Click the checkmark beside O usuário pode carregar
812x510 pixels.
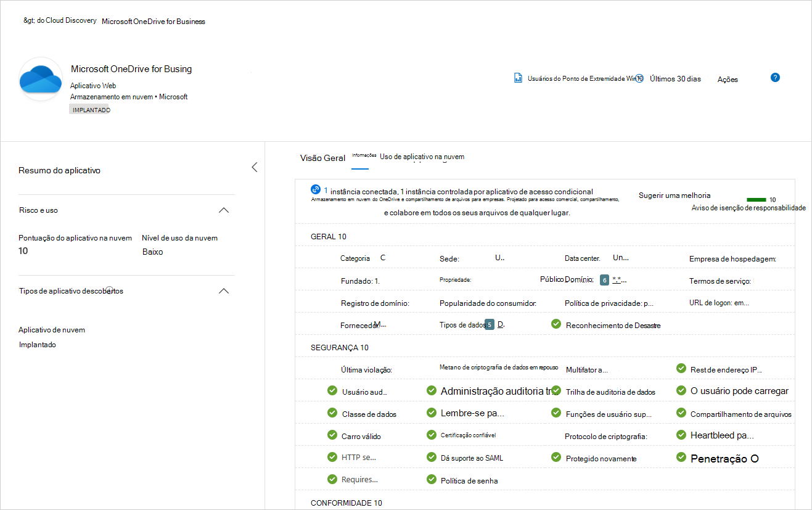point(681,390)
